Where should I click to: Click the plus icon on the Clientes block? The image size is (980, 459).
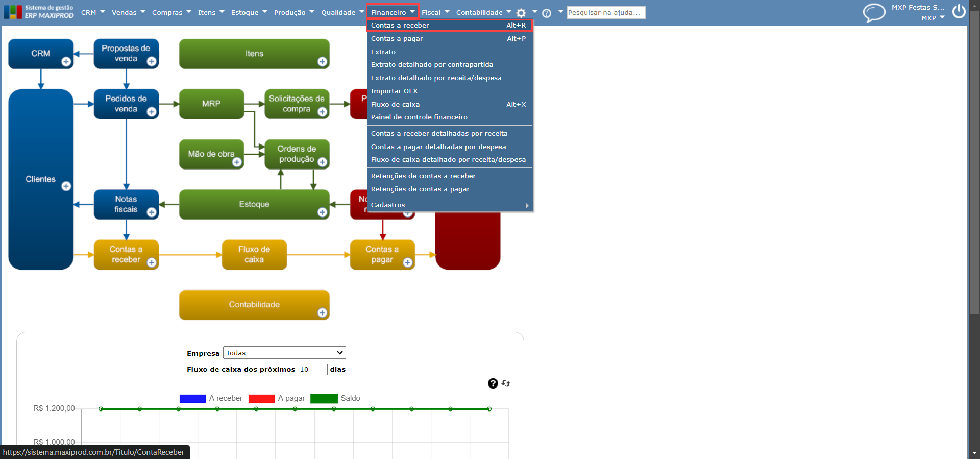click(x=66, y=186)
